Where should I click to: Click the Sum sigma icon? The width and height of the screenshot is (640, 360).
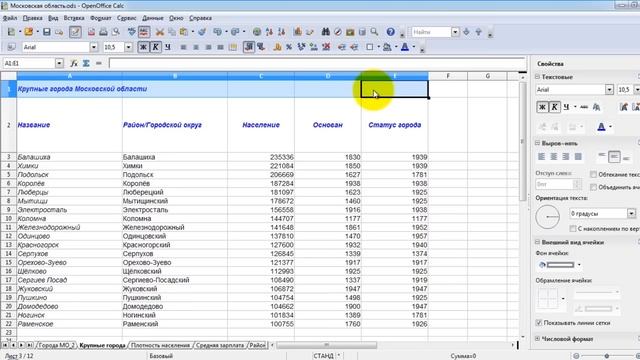pyautogui.click(x=86, y=63)
